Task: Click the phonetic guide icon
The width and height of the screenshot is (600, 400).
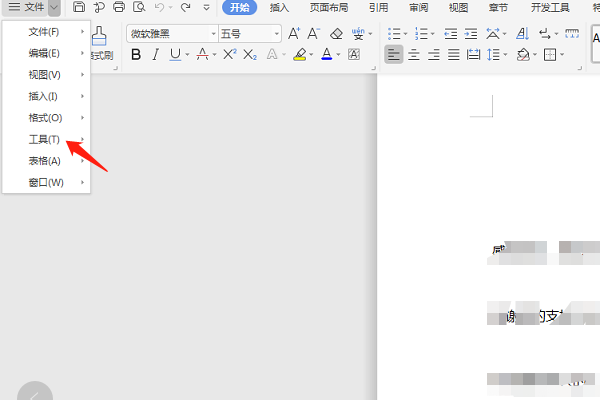Action: (x=358, y=34)
